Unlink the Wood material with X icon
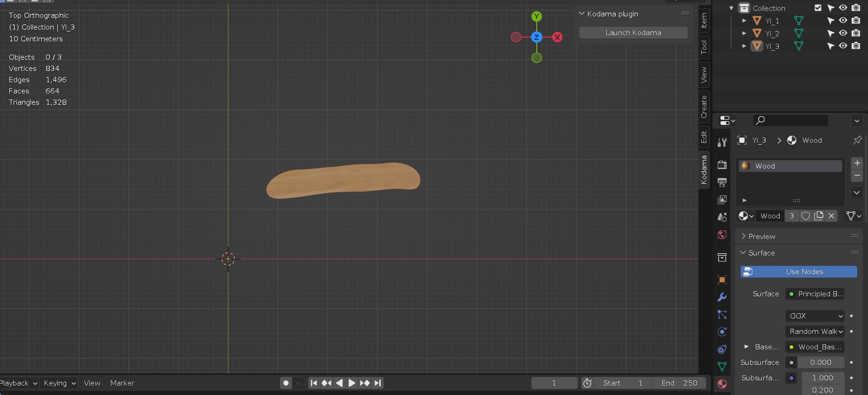The image size is (868, 395). click(x=831, y=216)
